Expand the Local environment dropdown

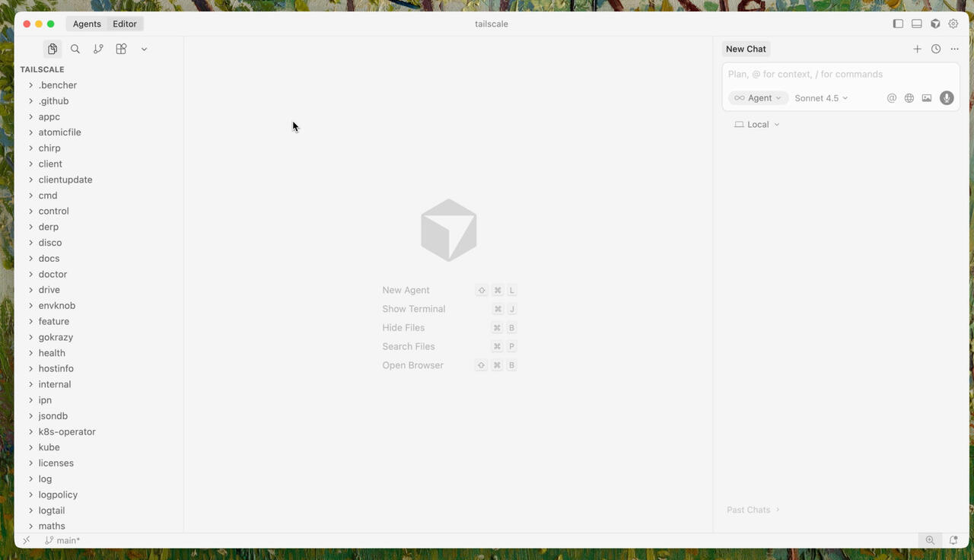pyautogui.click(x=757, y=125)
